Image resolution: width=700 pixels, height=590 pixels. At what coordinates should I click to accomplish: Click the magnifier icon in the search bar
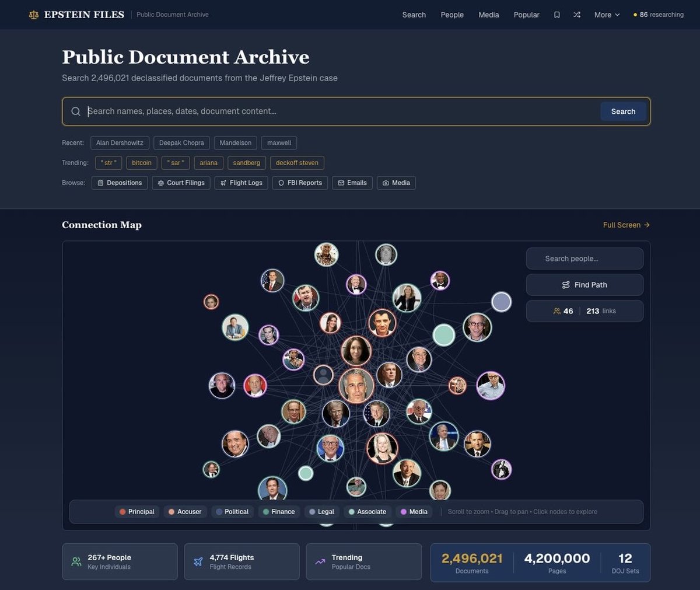click(76, 111)
